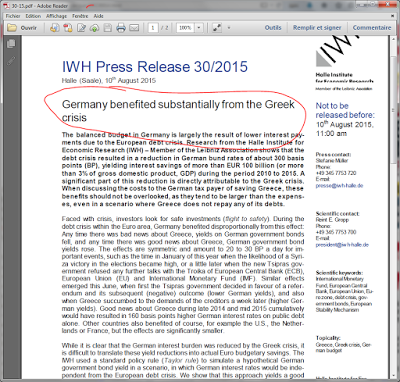The image size is (400, 382).
Task: Toggle the read mode expand-arrows icon
Action: pos(217,28)
